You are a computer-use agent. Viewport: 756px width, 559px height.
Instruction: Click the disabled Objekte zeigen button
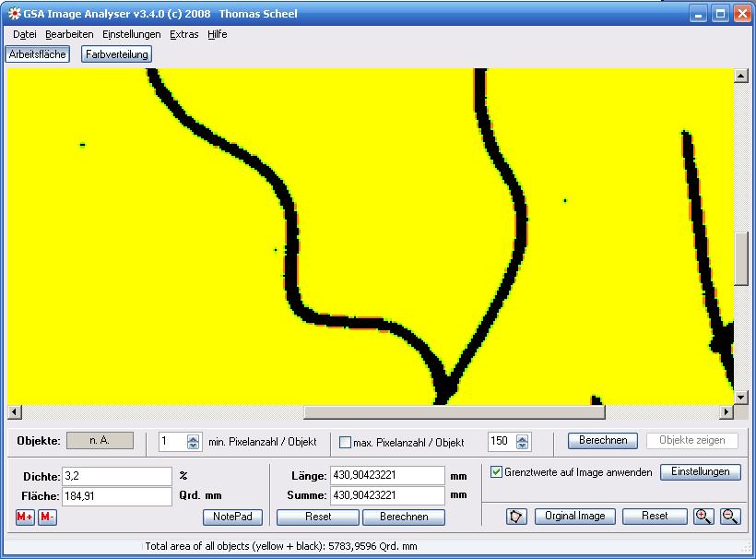pyautogui.click(x=691, y=440)
